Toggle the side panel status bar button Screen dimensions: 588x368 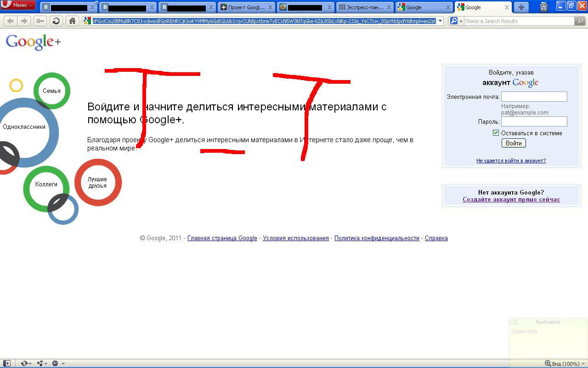coord(7,363)
